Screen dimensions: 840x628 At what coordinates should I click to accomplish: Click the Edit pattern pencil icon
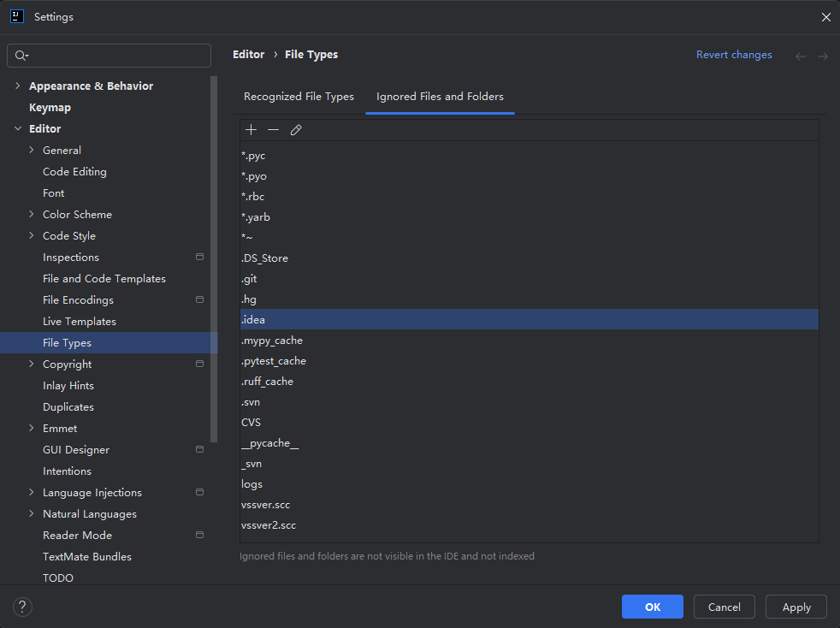(x=296, y=130)
